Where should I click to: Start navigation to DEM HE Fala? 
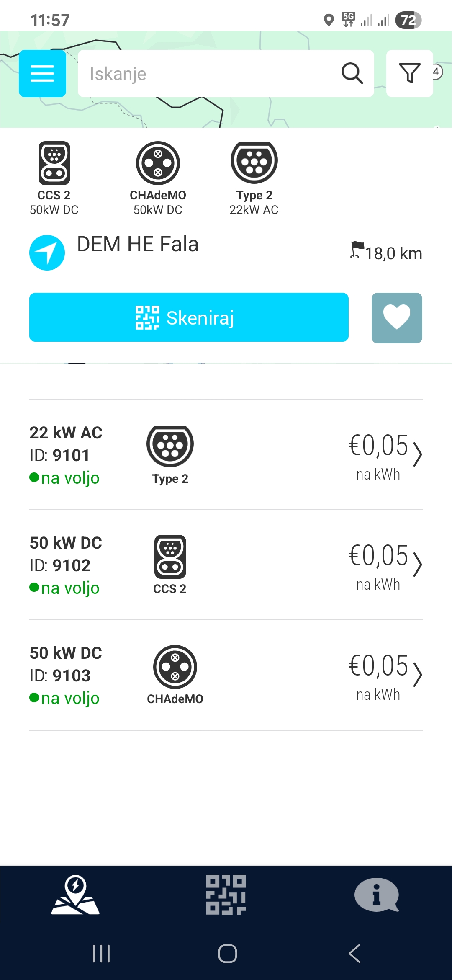[47, 253]
